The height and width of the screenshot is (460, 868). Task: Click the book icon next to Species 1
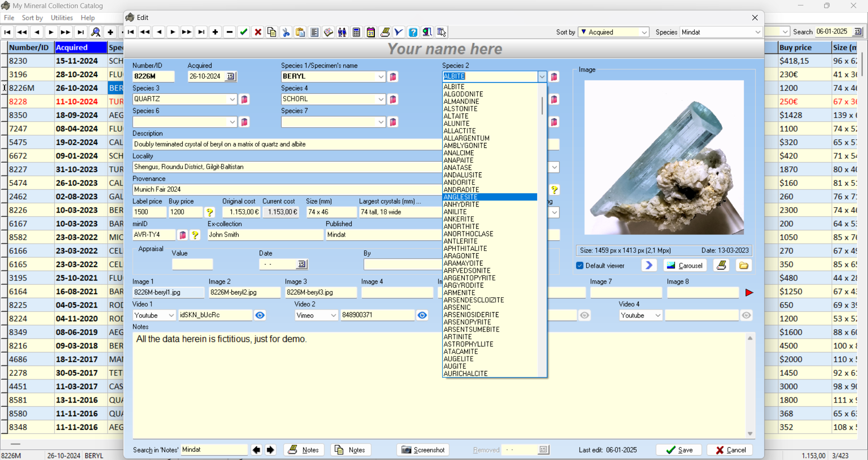tap(393, 77)
